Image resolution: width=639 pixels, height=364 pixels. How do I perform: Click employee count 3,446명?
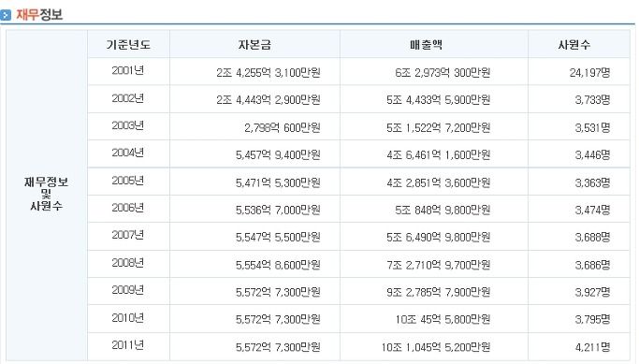coord(592,155)
